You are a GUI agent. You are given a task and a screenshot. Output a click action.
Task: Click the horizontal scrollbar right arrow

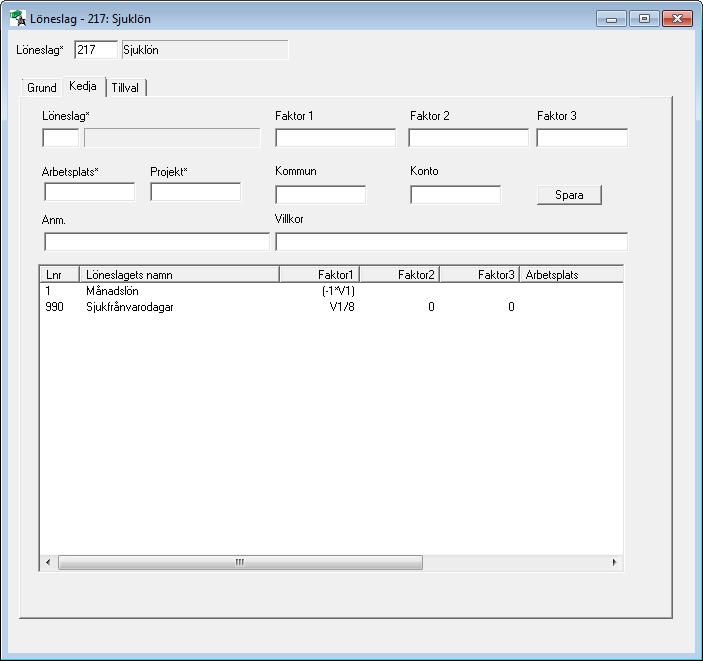(614, 562)
